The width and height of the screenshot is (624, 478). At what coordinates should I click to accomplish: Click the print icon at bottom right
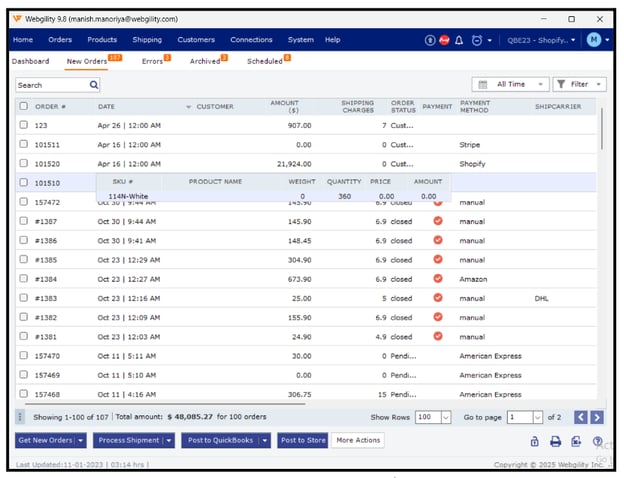point(555,441)
